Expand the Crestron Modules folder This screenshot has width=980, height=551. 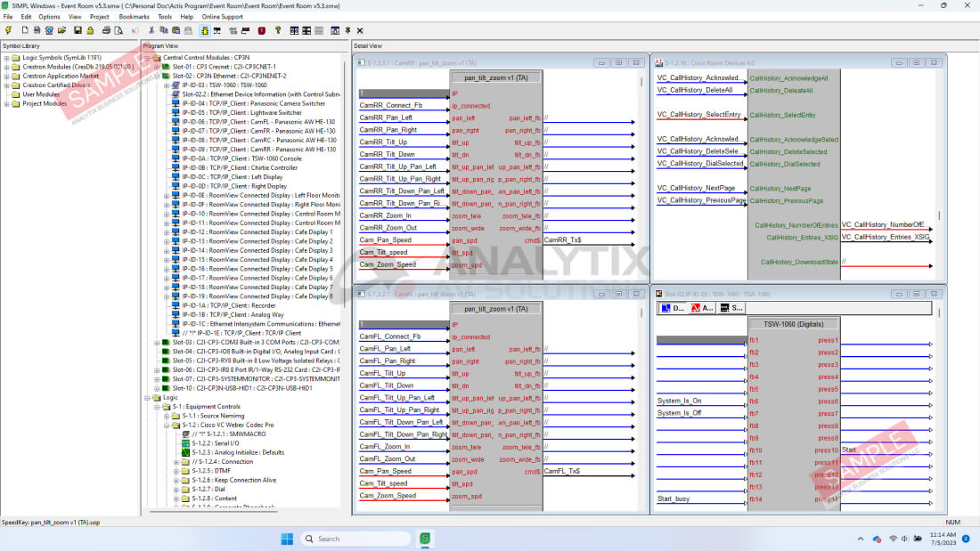click(7, 67)
